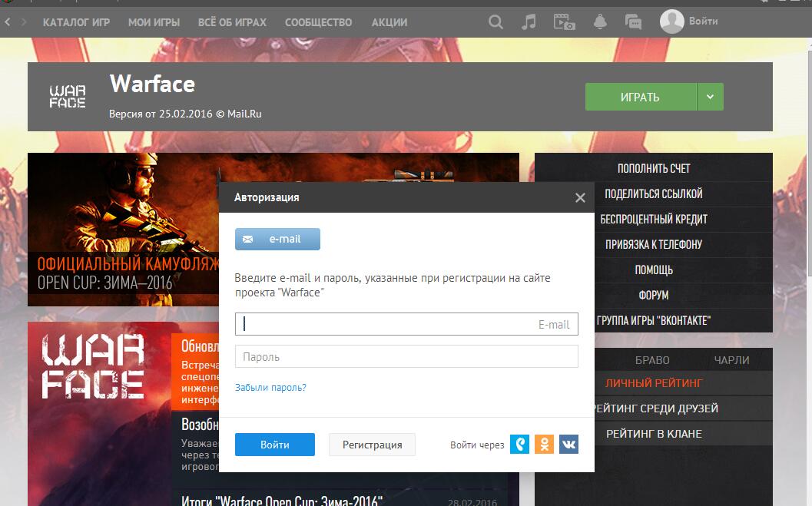Screen dimensions: 812x506
Task: Go forward with the right arrow
Action: pyautogui.click(x=24, y=22)
